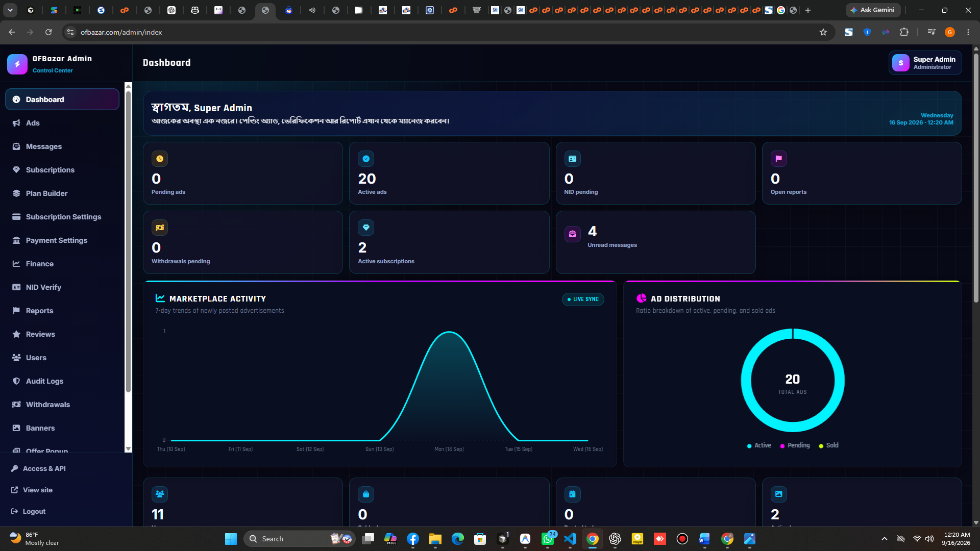Click the donut chart 20 Total Ads

[793, 381]
